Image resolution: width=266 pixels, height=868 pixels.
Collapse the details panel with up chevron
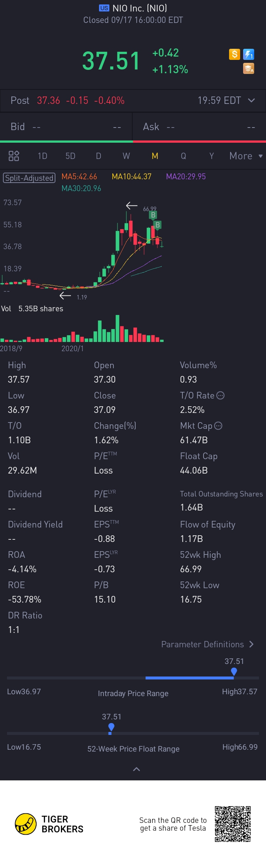click(136, 769)
